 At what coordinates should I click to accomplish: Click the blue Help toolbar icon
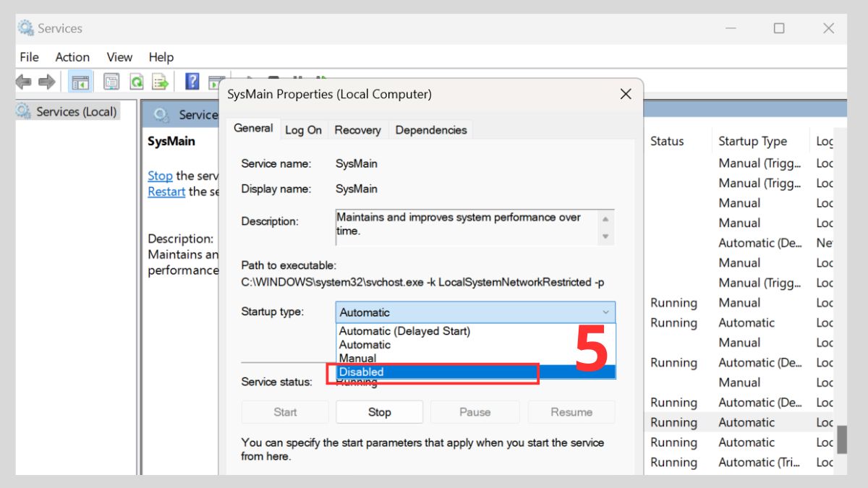192,82
